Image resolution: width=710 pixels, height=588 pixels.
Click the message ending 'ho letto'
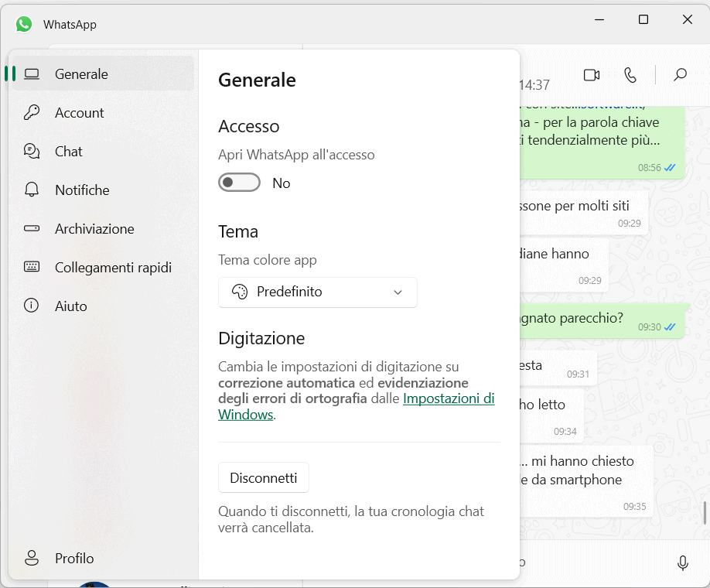pyautogui.click(x=552, y=415)
